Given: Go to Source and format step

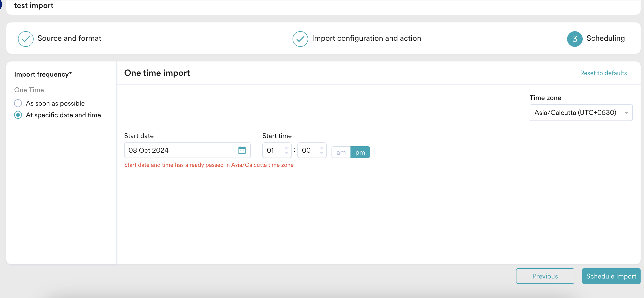Looking at the screenshot, I should (69, 38).
